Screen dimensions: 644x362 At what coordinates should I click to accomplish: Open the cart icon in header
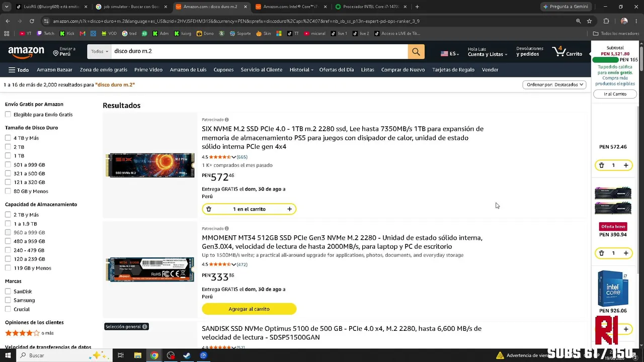(x=567, y=51)
